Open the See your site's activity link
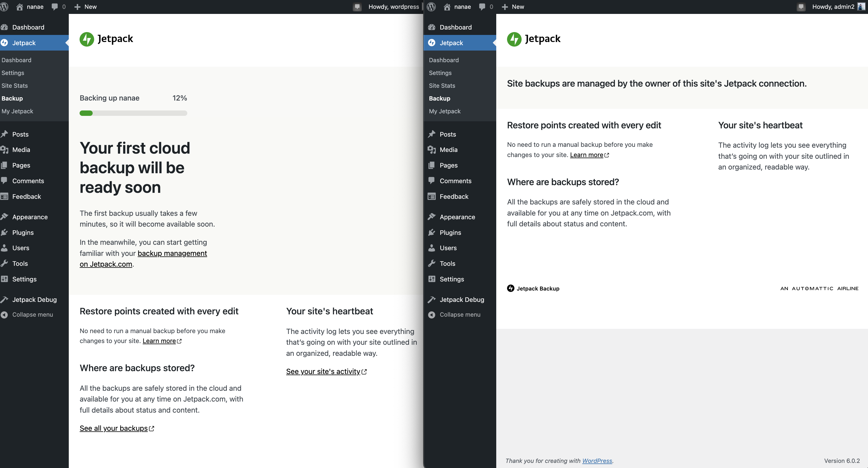 coord(323,371)
